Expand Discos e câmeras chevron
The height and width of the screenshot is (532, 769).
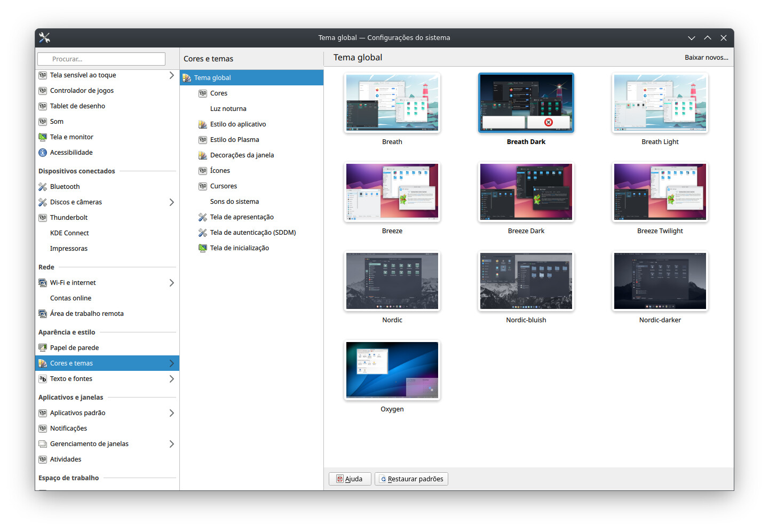(171, 202)
